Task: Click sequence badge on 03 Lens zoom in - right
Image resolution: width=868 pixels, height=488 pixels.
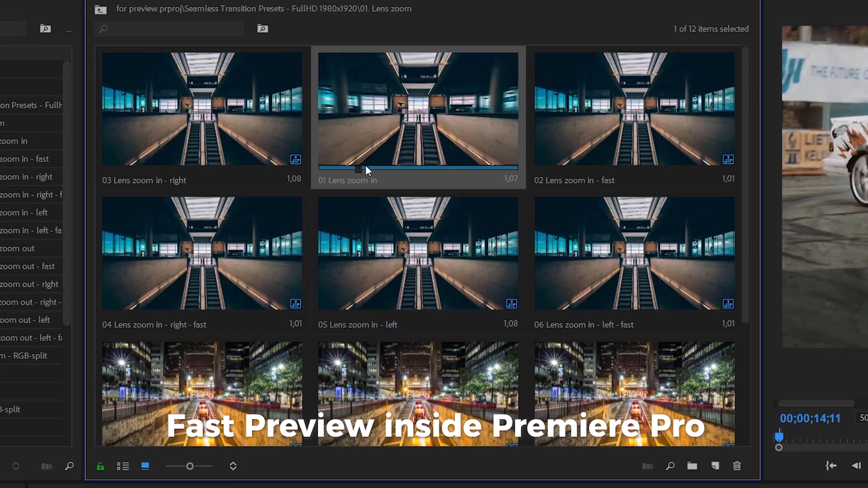Action: point(295,160)
